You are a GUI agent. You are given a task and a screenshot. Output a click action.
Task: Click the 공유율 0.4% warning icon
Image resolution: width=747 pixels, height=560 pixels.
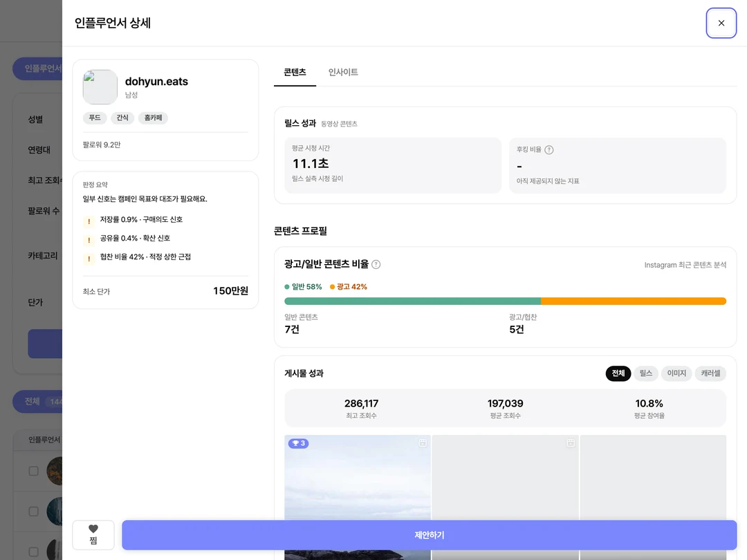point(89,240)
